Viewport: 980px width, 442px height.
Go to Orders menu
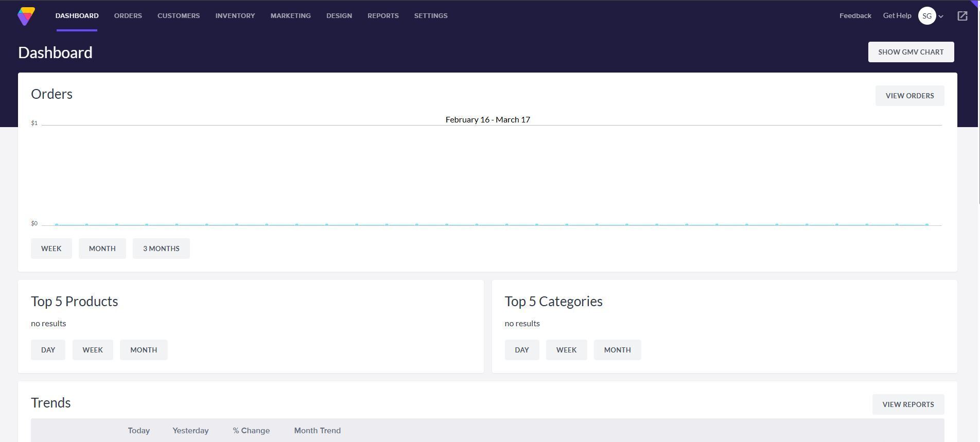pyautogui.click(x=128, y=16)
